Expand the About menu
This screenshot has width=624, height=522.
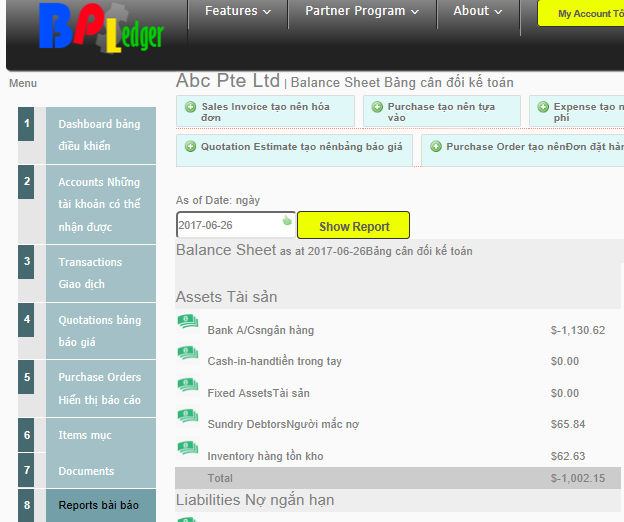(x=478, y=12)
